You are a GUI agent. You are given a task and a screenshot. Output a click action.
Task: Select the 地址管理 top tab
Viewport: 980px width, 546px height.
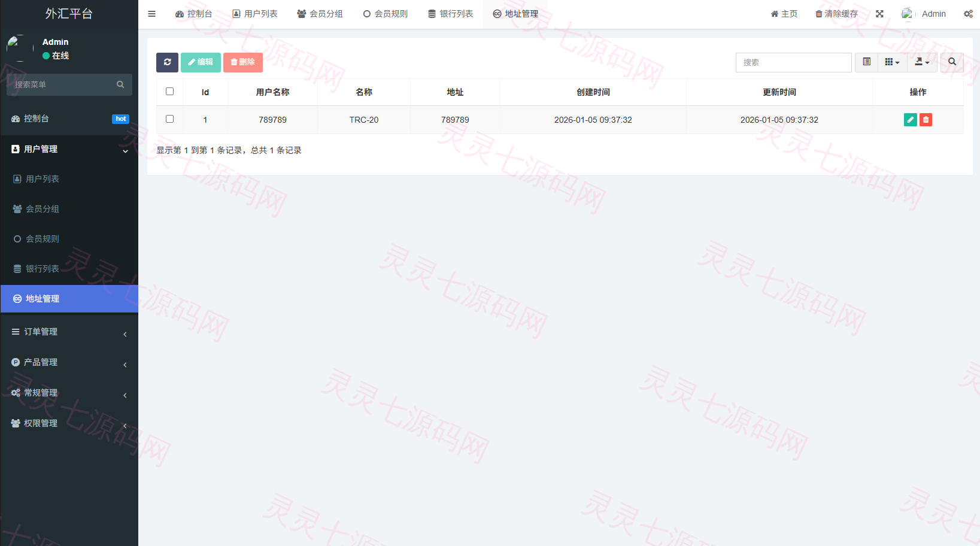(x=515, y=14)
